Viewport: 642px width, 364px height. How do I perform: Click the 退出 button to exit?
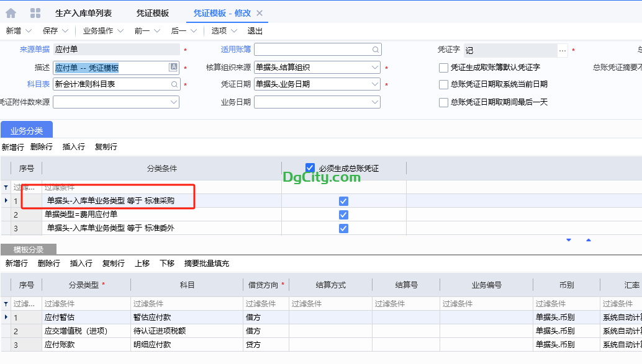click(255, 30)
